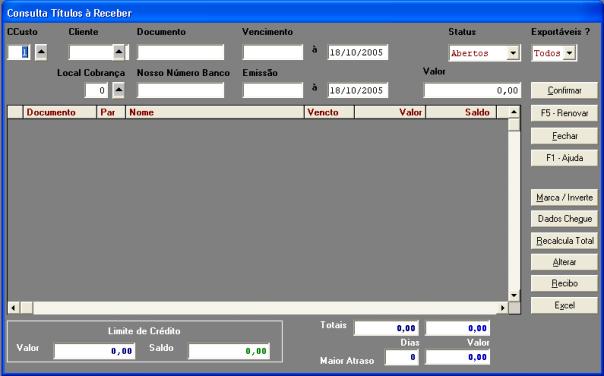
Task: Open Dados Cheque
Action: tap(564, 219)
